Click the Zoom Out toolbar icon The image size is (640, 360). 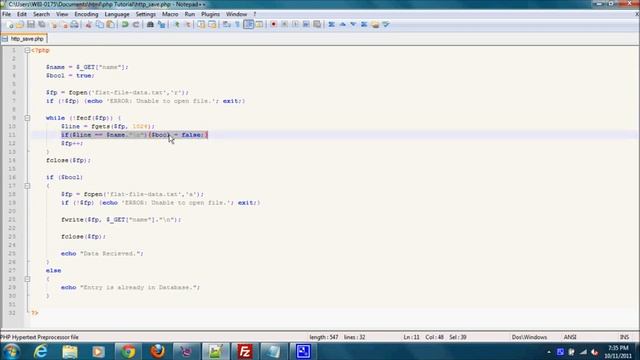(188, 24)
